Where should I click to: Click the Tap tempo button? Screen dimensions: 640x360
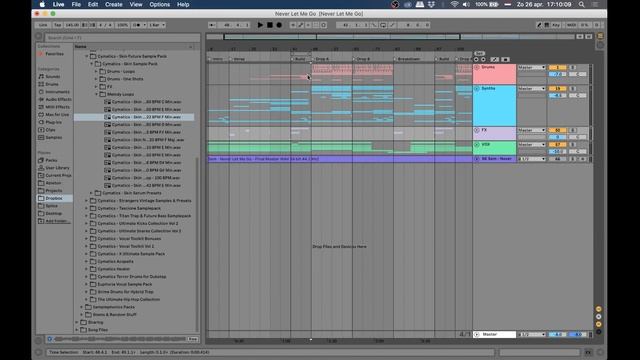click(58, 25)
